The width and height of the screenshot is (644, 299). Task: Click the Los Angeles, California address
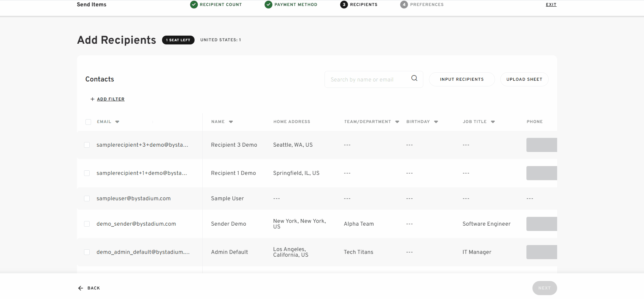(291, 252)
